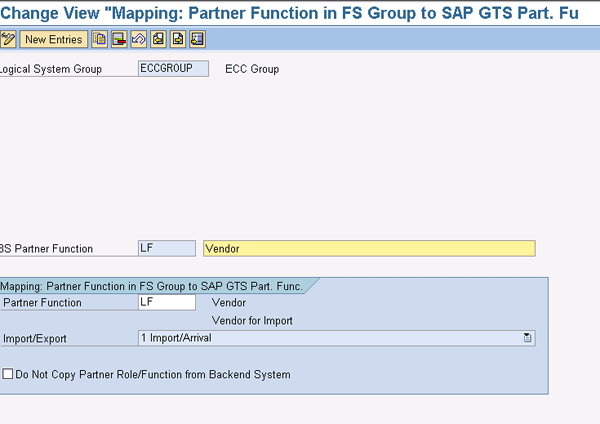This screenshot has height=424, width=600.
Task: Click the Import/Export field label
Action: coord(34,339)
